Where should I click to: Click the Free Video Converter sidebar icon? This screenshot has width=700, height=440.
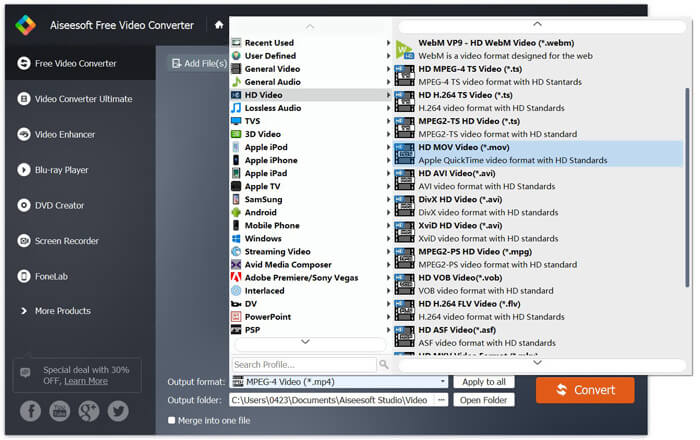pos(24,63)
